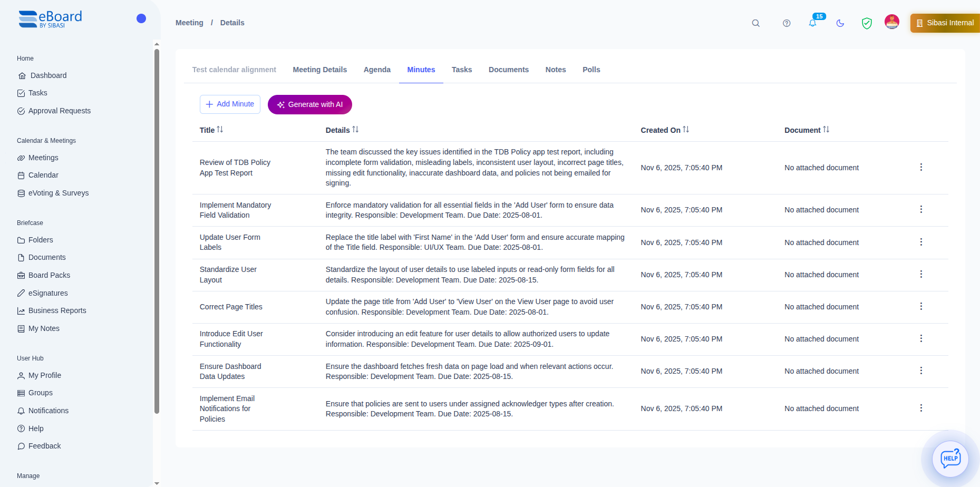This screenshot has width=980, height=487.
Task: Click the eBoard by Sibasi logo
Action: tap(50, 18)
